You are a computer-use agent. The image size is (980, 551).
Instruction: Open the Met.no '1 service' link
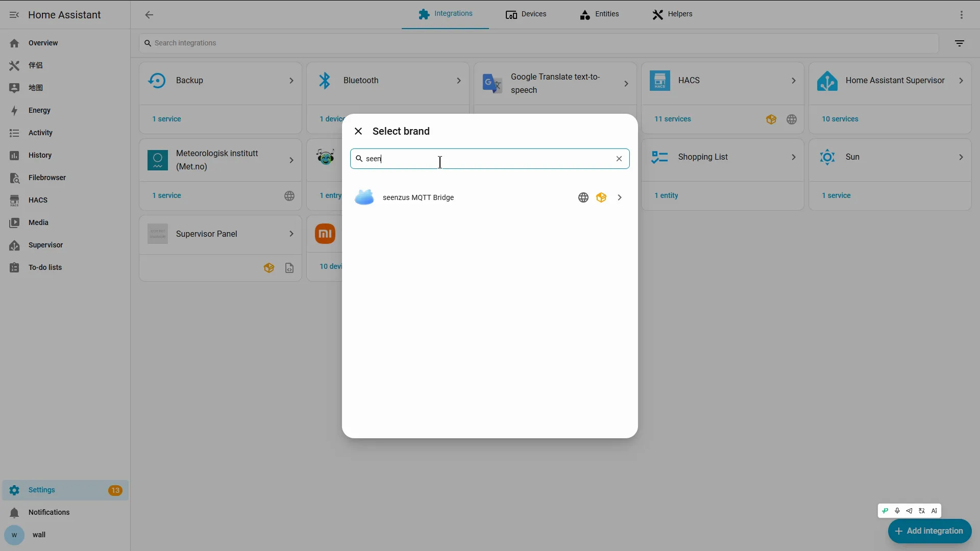pyautogui.click(x=166, y=195)
